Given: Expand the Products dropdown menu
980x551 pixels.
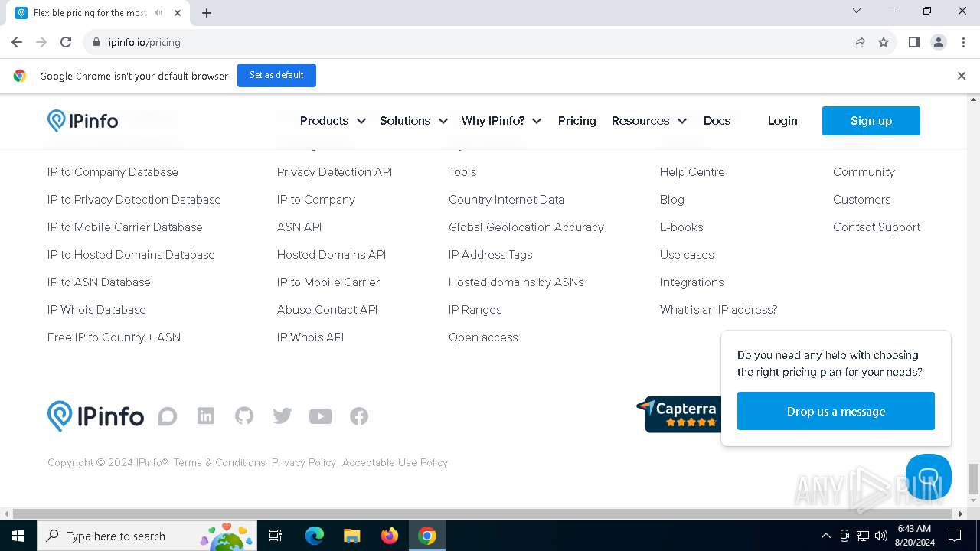Looking at the screenshot, I should pyautogui.click(x=333, y=121).
